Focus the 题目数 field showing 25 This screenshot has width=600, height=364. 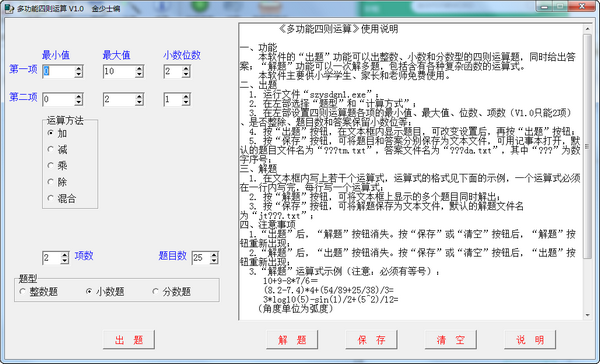click(x=201, y=258)
